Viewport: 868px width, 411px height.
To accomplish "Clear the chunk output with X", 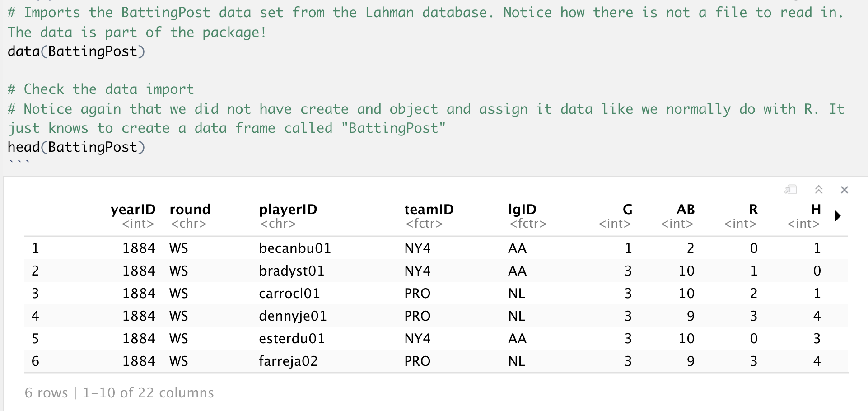I will (844, 190).
